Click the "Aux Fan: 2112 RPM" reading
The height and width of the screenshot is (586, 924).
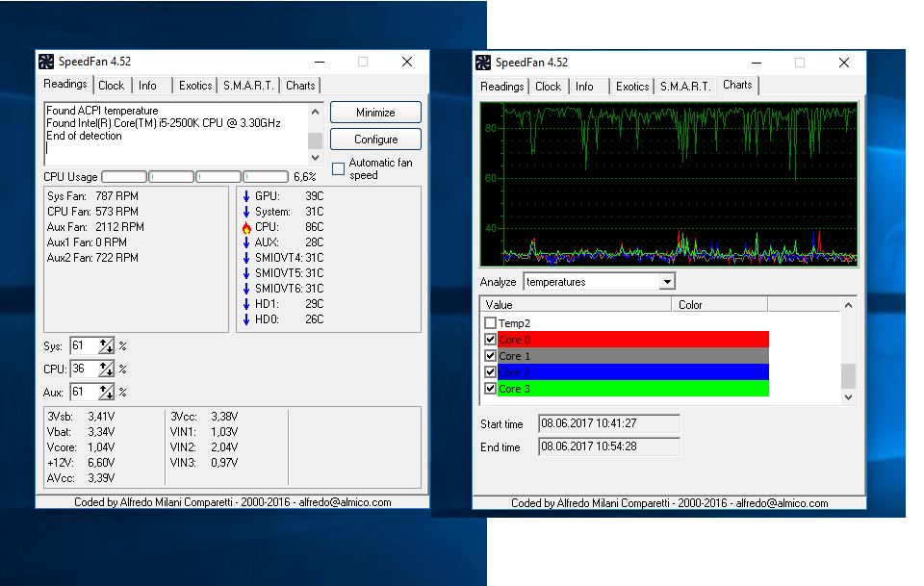tap(95, 227)
